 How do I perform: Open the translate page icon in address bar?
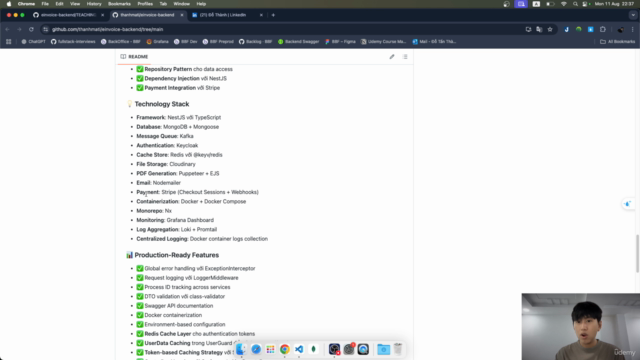pyautogui.click(x=539, y=29)
